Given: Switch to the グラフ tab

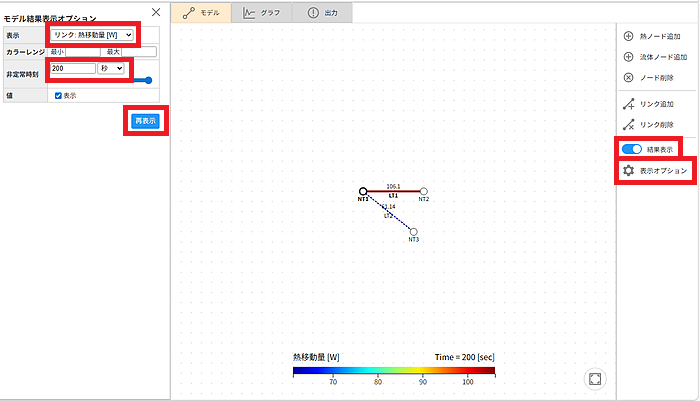Looking at the screenshot, I should click(x=261, y=12).
